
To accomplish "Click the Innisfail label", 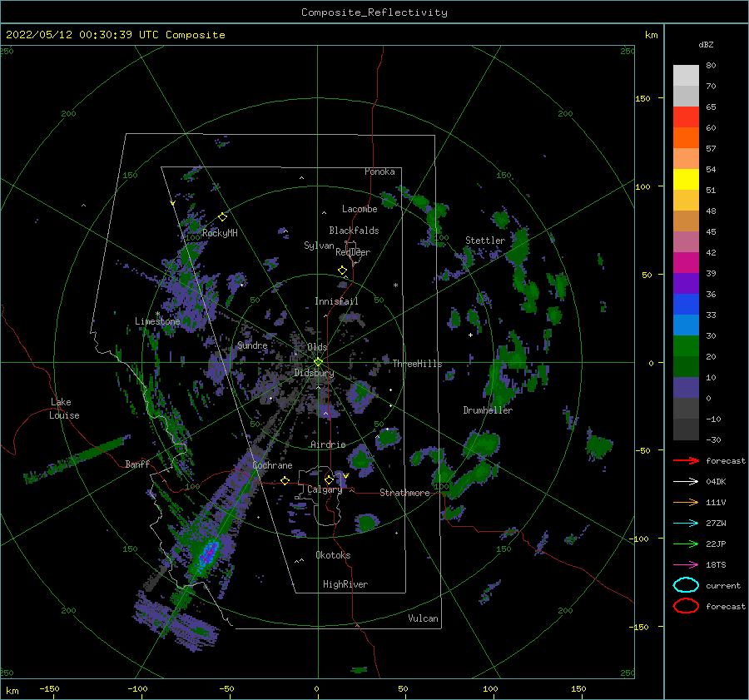I will 336,301.
